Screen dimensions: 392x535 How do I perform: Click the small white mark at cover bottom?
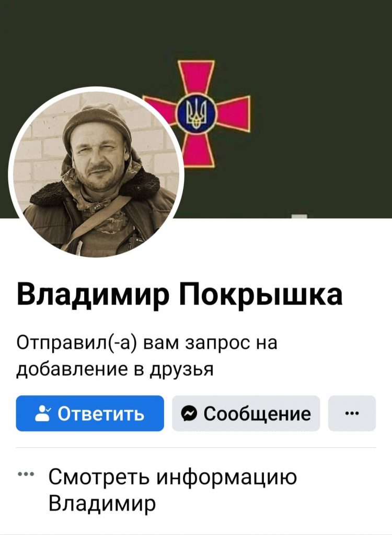point(299,216)
